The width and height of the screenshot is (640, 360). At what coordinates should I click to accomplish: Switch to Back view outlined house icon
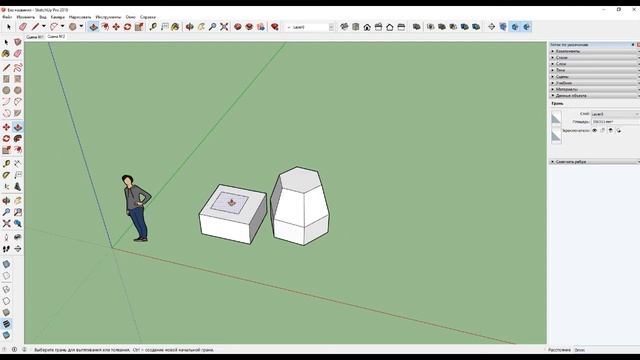pos(390,27)
